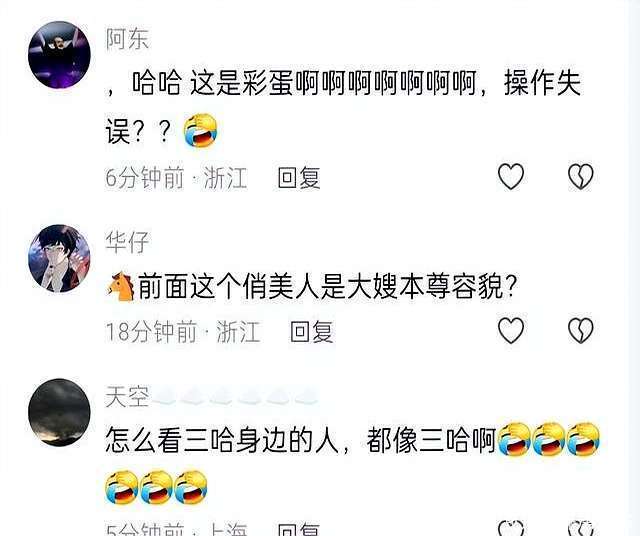
Task: Open 阿东's profile avatar
Action: 59,55
